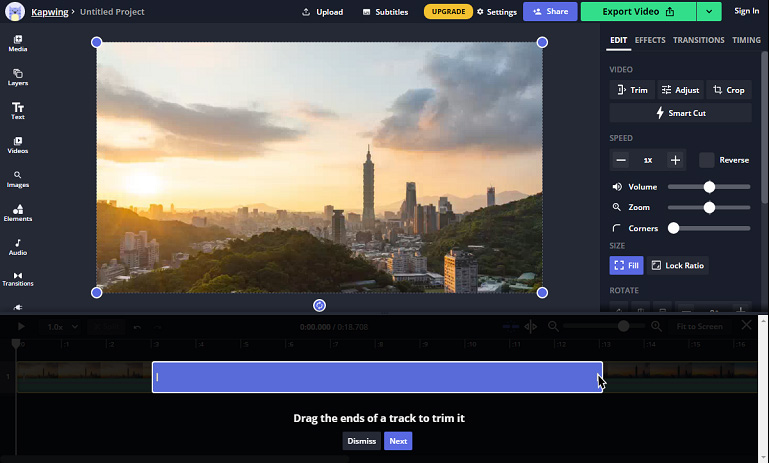Select the Text tool in sidebar
This screenshot has width=769, height=463.
(x=18, y=111)
